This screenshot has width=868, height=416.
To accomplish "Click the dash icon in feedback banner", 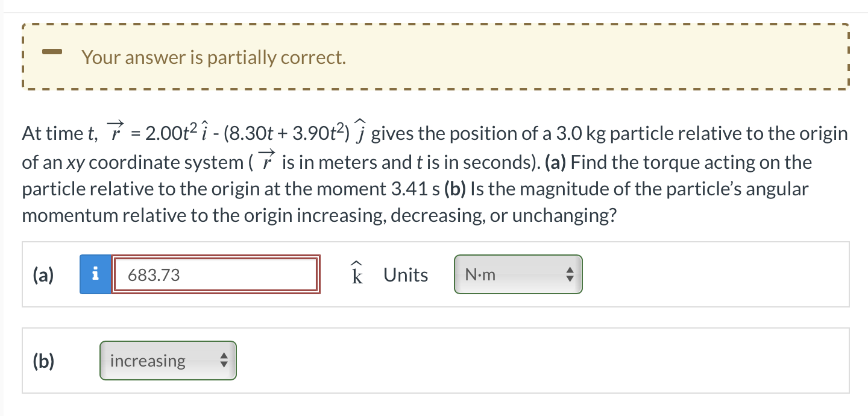I will point(52,52).
